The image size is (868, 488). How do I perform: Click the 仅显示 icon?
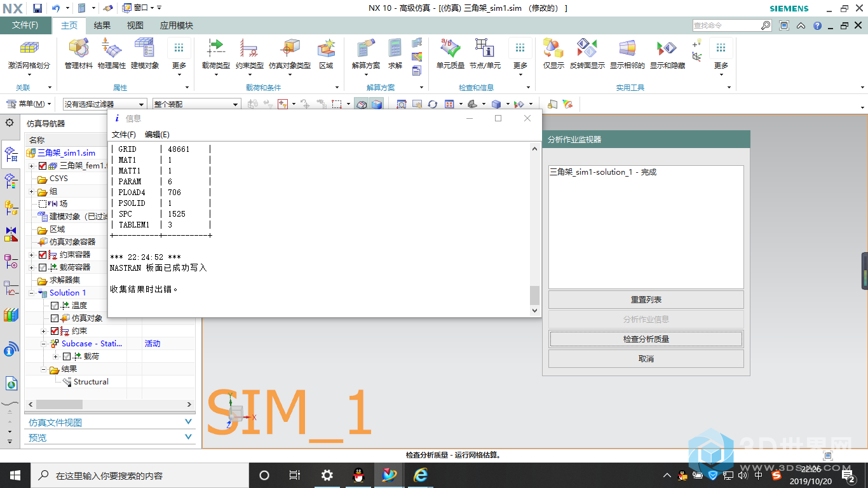(553, 48)
